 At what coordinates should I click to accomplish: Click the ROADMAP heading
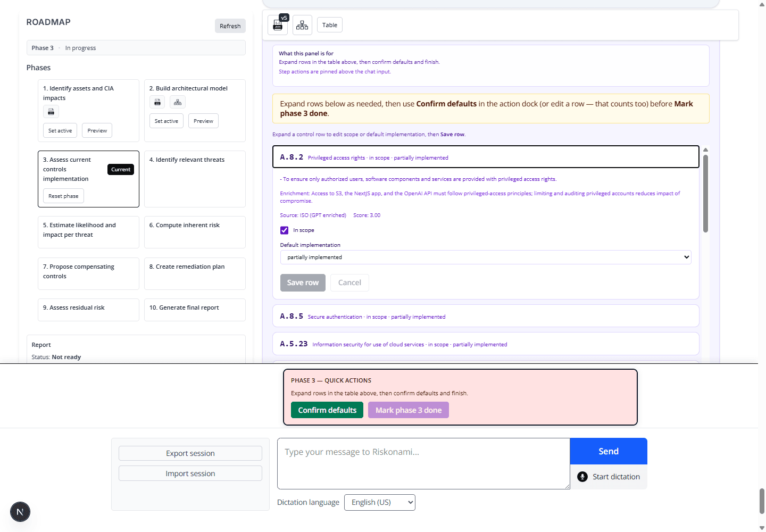[48, 22]
